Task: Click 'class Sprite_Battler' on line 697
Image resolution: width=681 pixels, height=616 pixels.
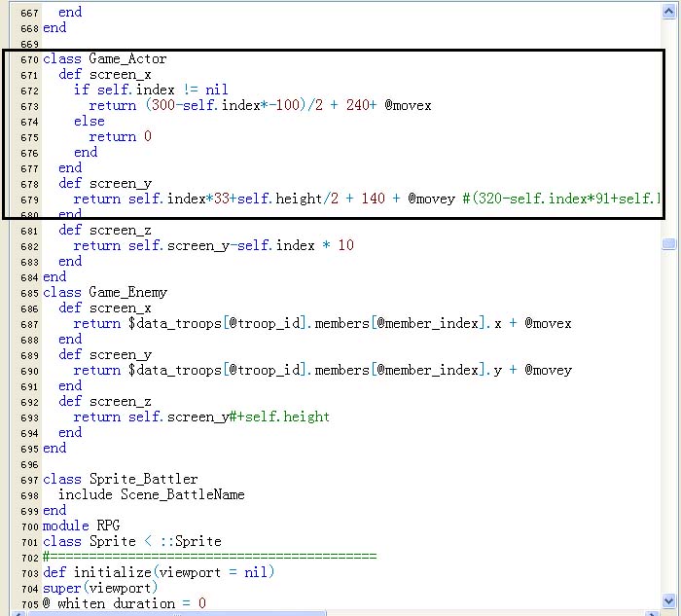Action: coord(121,479)
